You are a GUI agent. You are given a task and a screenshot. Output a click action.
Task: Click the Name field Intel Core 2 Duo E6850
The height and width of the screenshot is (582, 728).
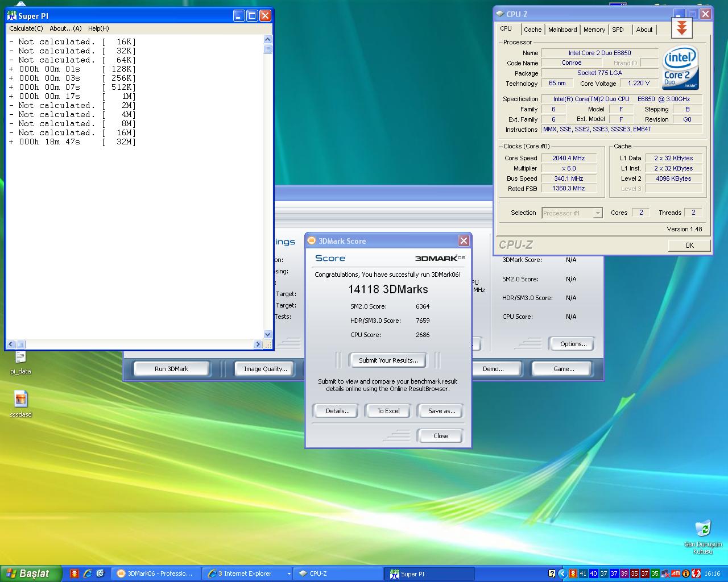pyautogui.click(x=599, y=53)
